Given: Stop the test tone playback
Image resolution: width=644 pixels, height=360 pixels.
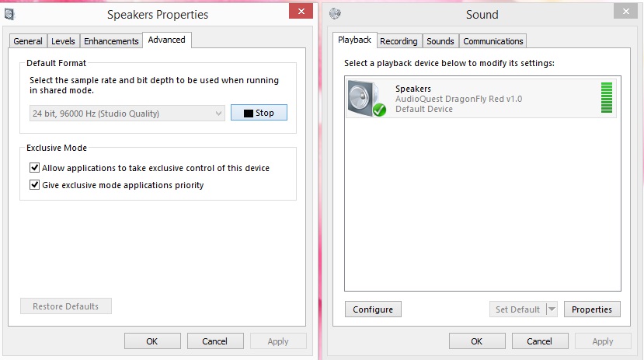Looking at the screenshot, I should 259,113.
